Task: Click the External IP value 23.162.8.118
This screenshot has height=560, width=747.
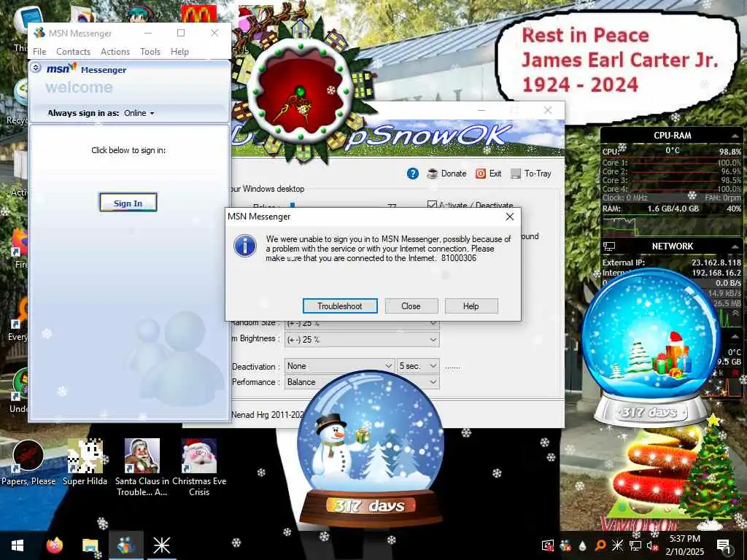Action: 716,262
